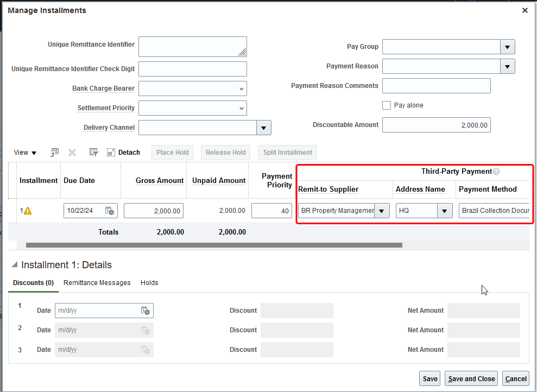Click the Gross Amount input field

point(154,211)
